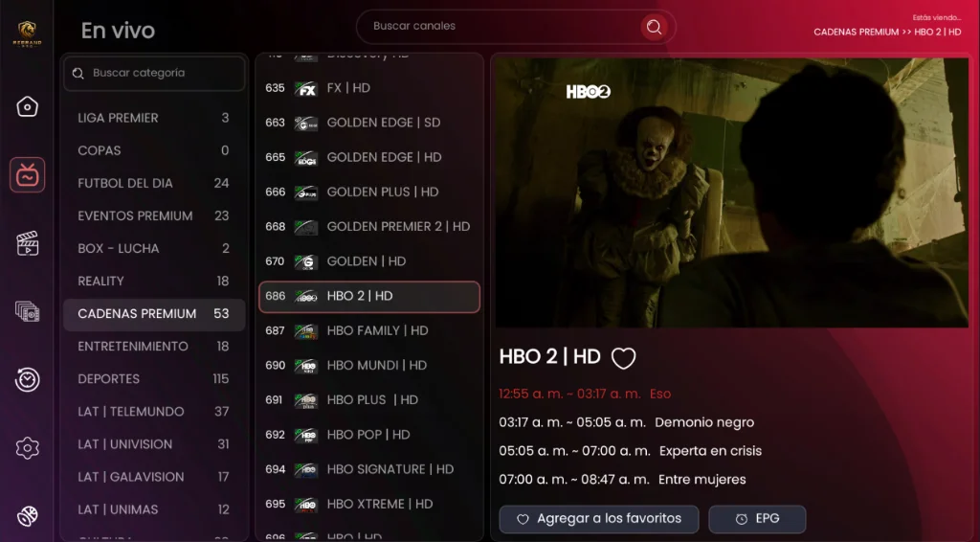Screen dimensions: 980x542
Task: Select the LAT | UNIVISION category
Action: [154, 444]
